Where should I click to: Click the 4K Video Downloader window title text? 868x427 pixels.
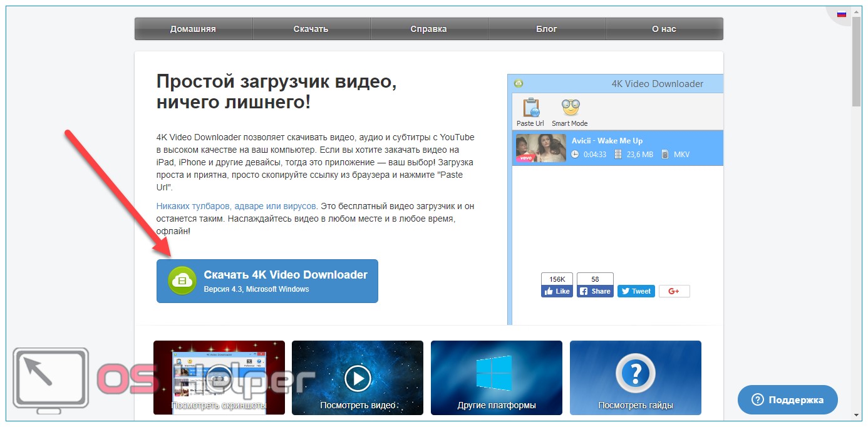click(x=657, y=84)
